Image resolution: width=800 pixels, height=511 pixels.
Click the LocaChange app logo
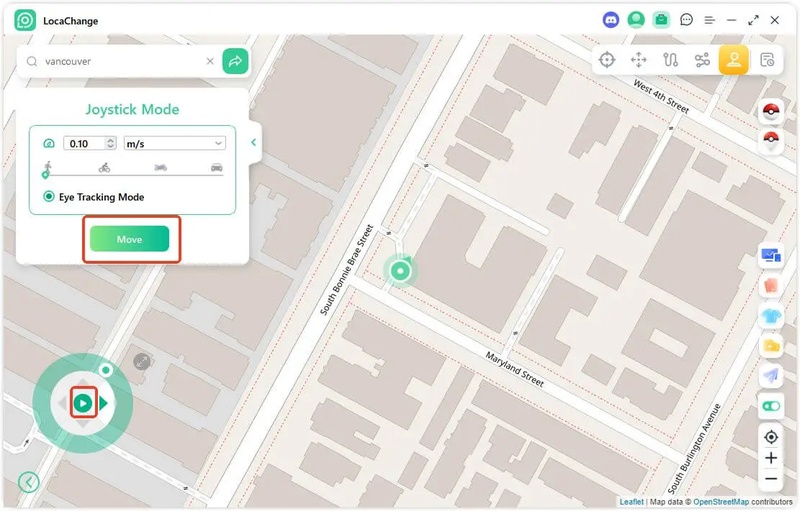pos(25,20)
